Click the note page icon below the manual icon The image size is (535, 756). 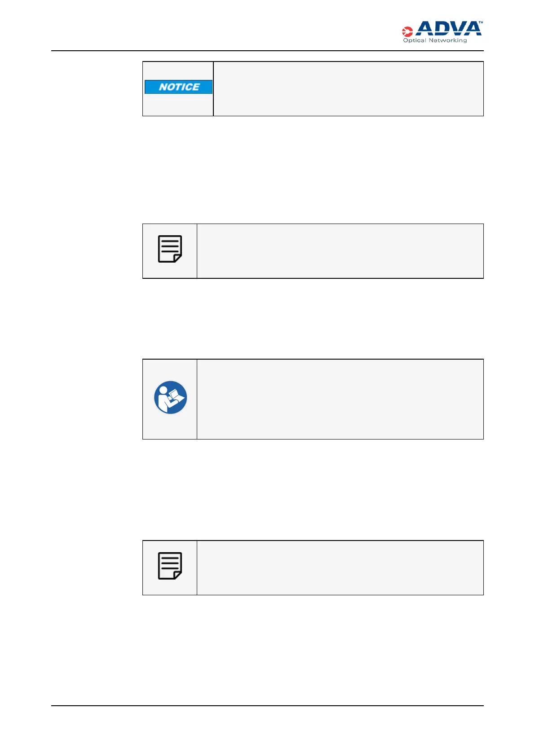click(170, 566)
